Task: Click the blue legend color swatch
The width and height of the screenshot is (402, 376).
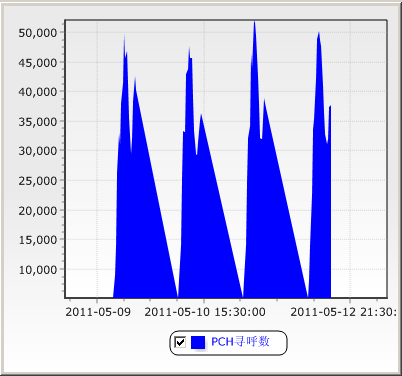Action: click(x=198, y=342)
